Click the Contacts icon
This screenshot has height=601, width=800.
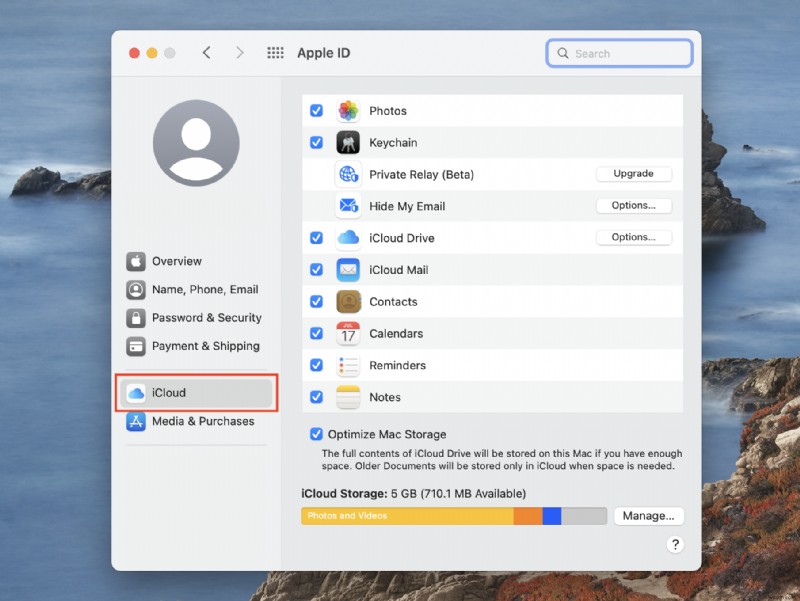pyautogui.click(x=349, y=301)
